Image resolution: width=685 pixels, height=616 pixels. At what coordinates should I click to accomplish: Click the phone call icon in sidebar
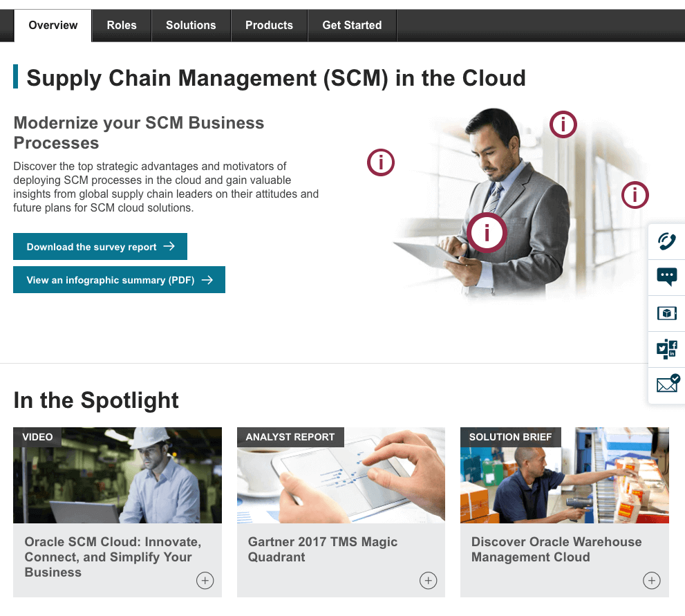point(666,241)
